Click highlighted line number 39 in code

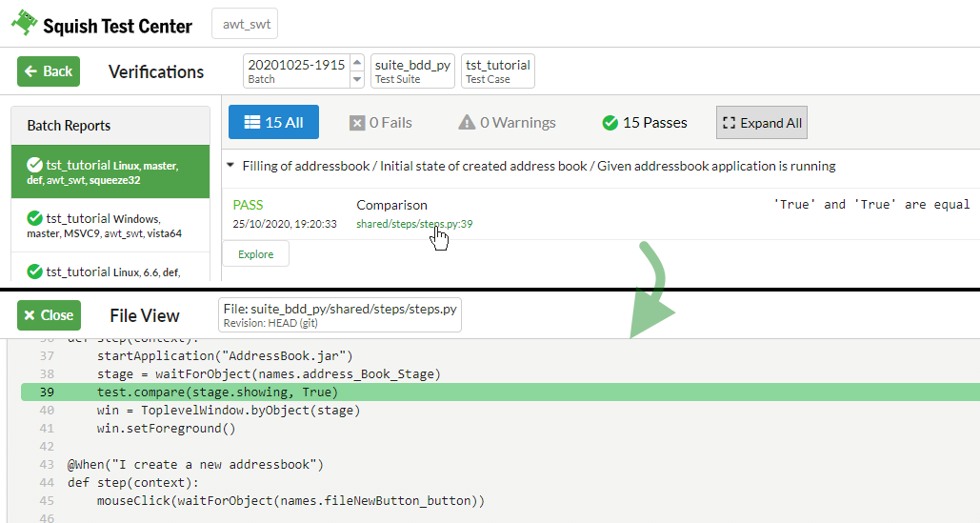(47, 392)
